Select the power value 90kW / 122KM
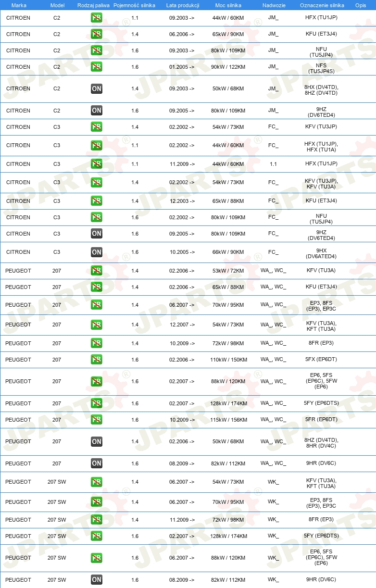The width and height of the screenshot is (376, 588). point(228,67)
